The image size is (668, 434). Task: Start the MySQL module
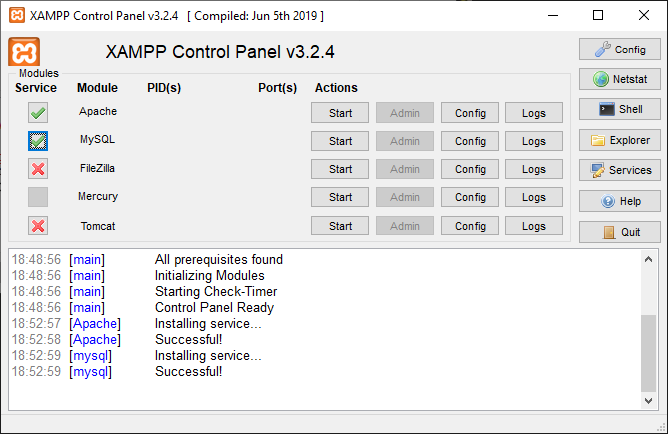(x=340, y=141)
